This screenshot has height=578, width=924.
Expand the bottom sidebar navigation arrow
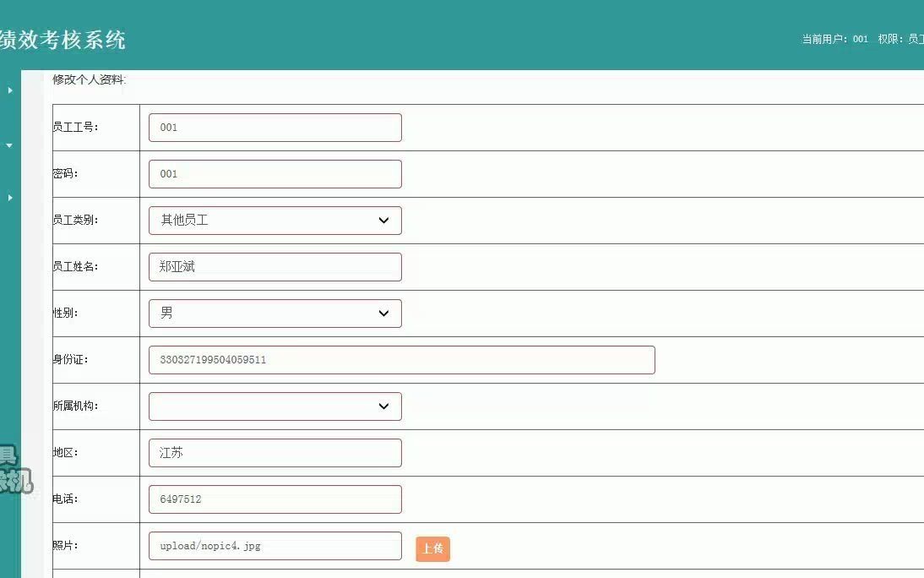point(9,198)
